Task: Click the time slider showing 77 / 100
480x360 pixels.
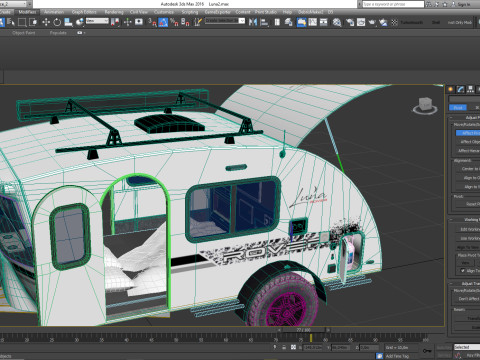Action: click(303, 330)
